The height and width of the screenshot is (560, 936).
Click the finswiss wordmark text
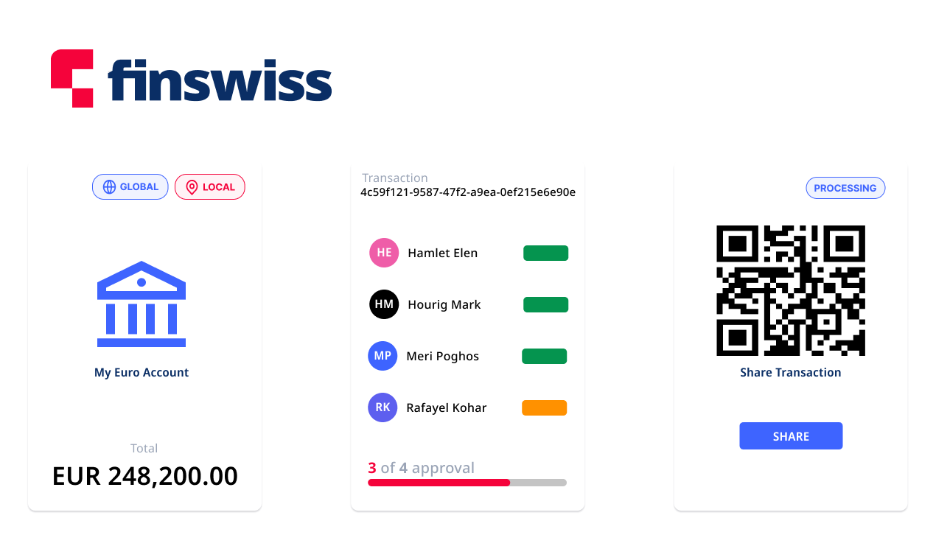(220, 80)
